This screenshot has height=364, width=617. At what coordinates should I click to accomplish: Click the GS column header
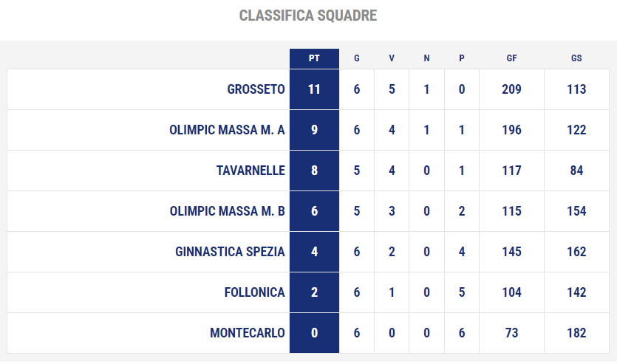point(576,58)
